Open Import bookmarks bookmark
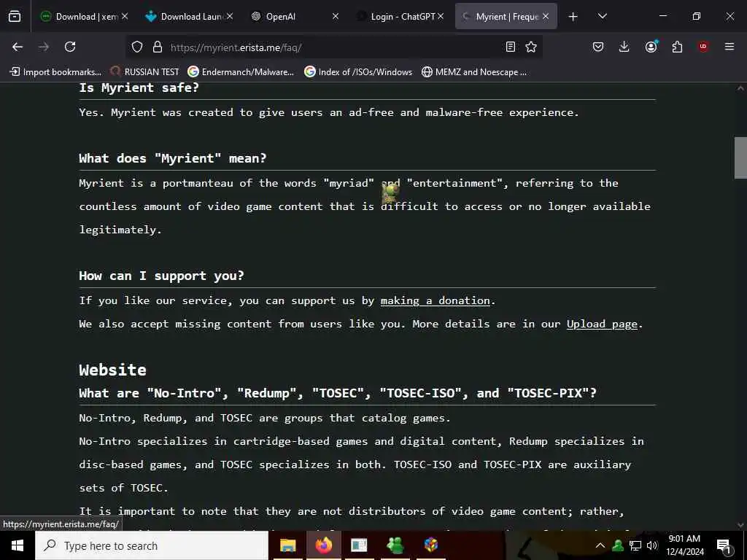This screenshot has height=560, width=747. 55,72
